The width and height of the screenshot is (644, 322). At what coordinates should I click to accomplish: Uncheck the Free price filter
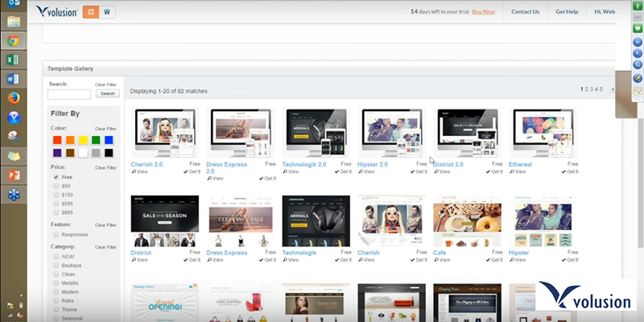click(x=56, y=176)
